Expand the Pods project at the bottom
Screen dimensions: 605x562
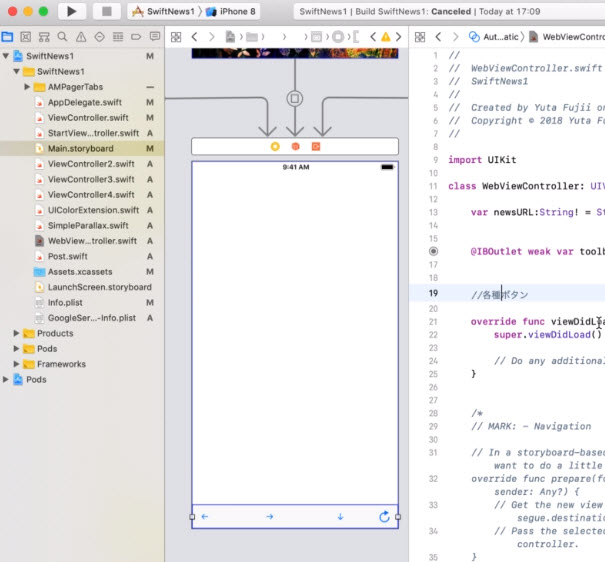pos(5,380)
